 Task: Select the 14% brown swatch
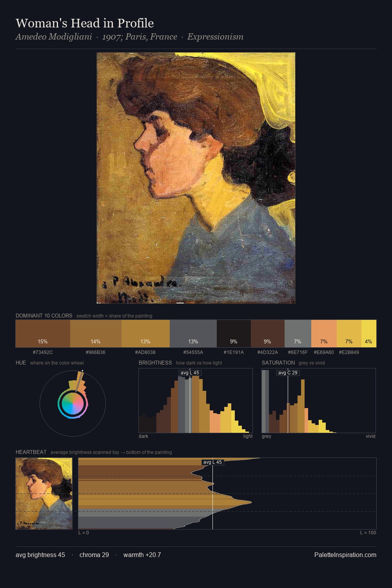[x=96, y=334]
